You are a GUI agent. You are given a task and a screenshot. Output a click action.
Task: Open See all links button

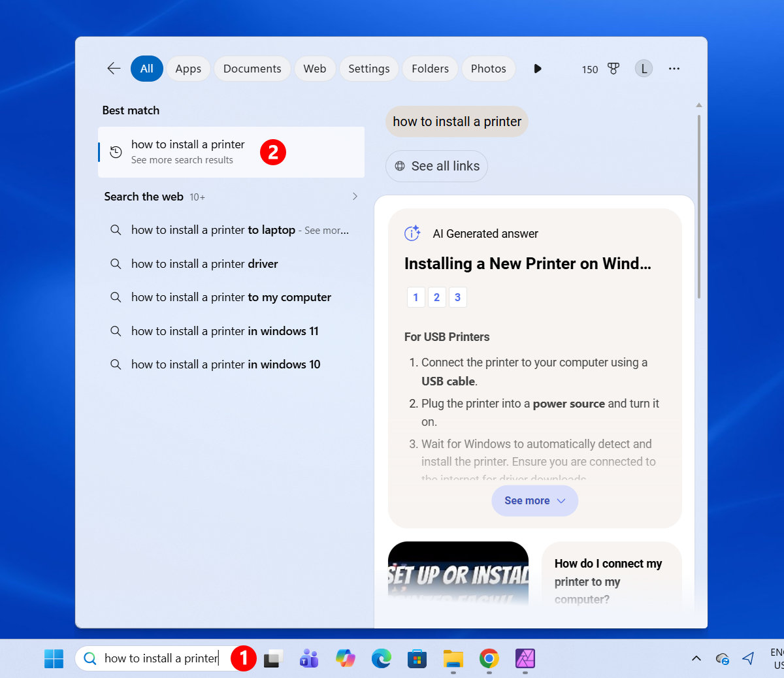(436, 166)
